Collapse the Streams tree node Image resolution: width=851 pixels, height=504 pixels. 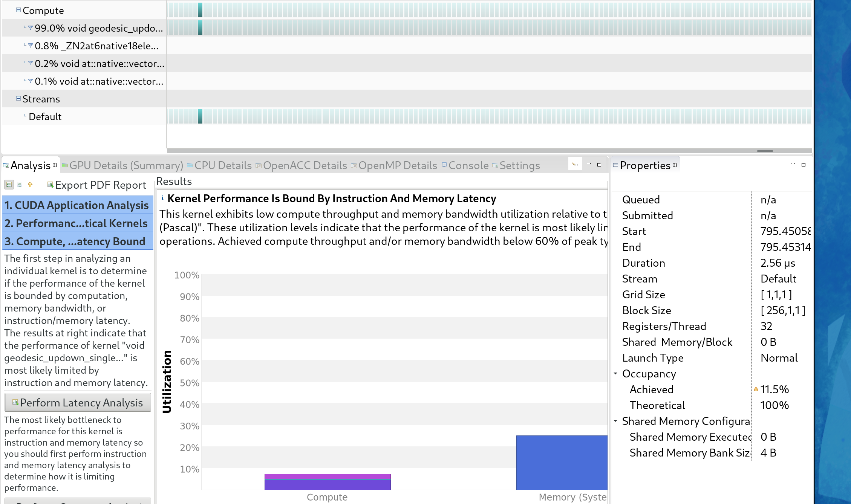click(18, 99)
